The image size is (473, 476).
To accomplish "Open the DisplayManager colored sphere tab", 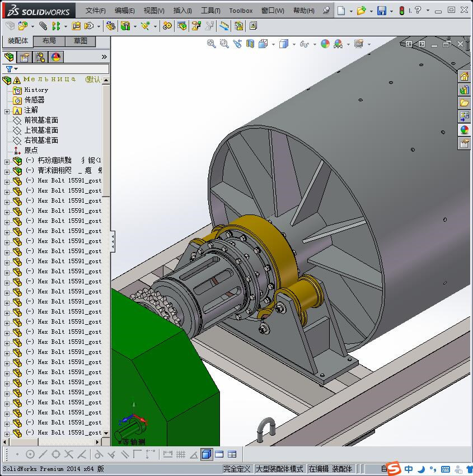I will pyautogui.click(x=56, y=57).
